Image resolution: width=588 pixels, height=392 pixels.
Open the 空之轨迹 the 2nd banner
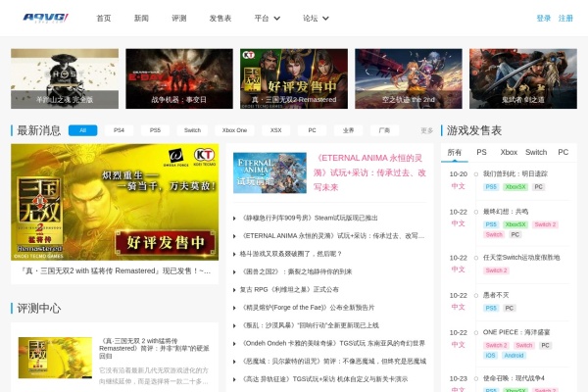409,78
